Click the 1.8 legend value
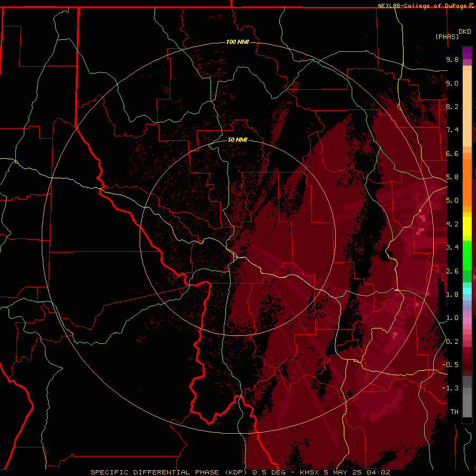Image resolution: width=476 pixels, height=476 pixels. (452, 295)
